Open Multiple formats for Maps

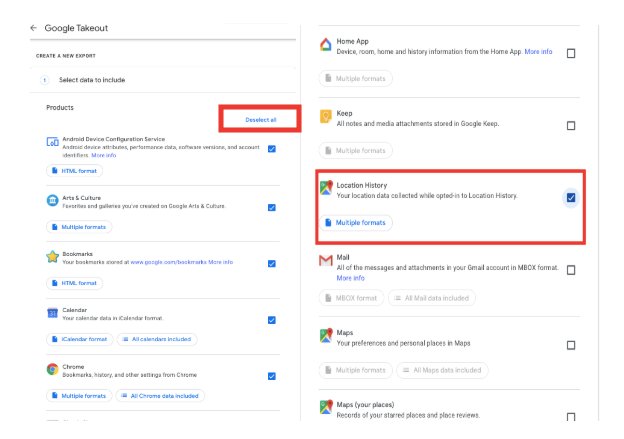click(x=356, y=370)
